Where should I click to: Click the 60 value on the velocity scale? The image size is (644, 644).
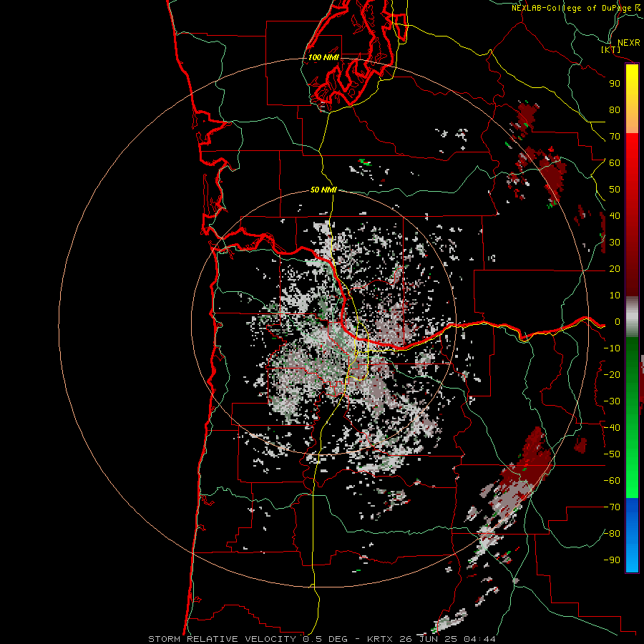pos(615,162)
